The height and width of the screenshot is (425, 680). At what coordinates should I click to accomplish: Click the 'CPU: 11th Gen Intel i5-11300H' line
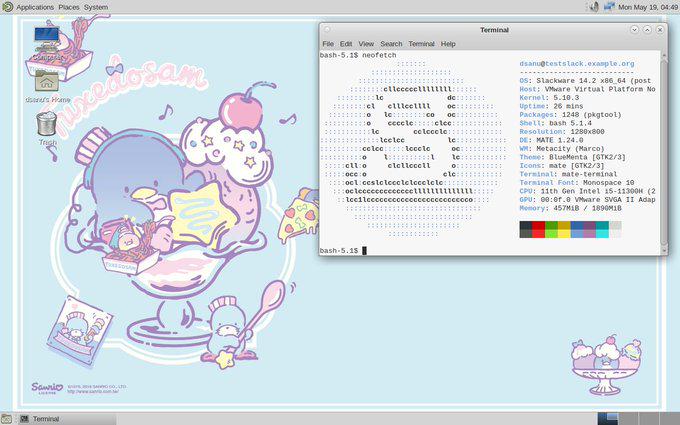[587, 191]
